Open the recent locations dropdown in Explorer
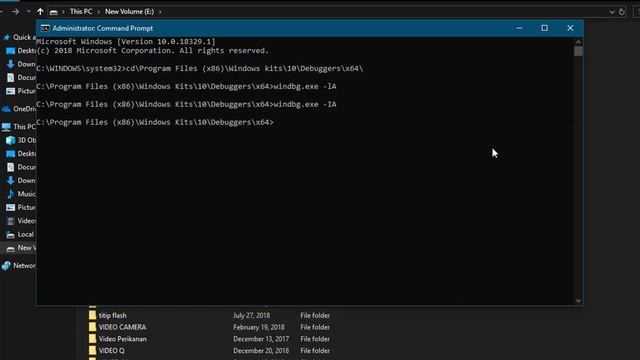This screenshot has height=360, width=640. coord(28,11)
